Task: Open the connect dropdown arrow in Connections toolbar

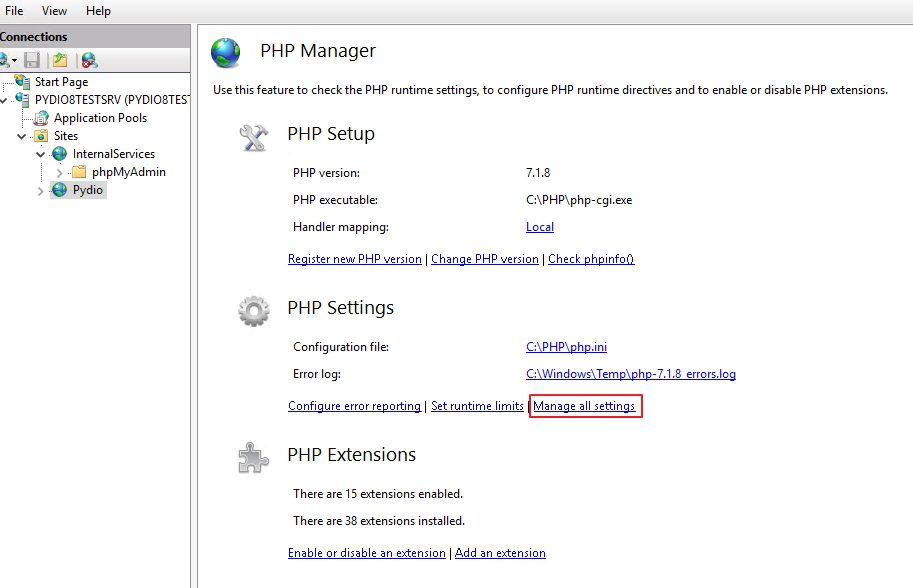Action: (x=15, y=61)
